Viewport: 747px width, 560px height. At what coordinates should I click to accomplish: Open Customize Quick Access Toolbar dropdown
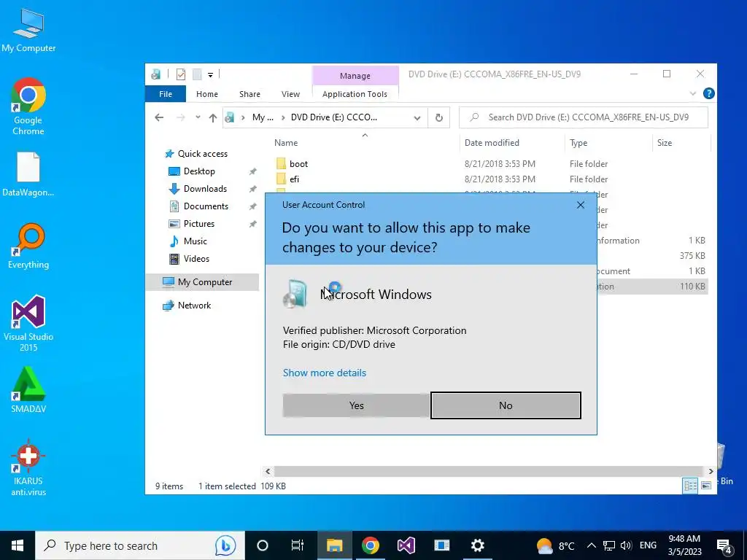point(210,75)
